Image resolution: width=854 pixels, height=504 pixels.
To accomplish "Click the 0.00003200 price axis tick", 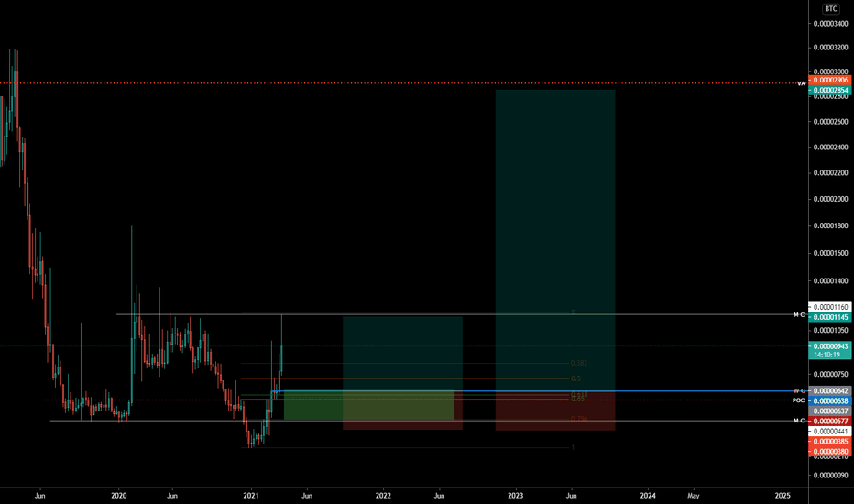I will 830,48.
